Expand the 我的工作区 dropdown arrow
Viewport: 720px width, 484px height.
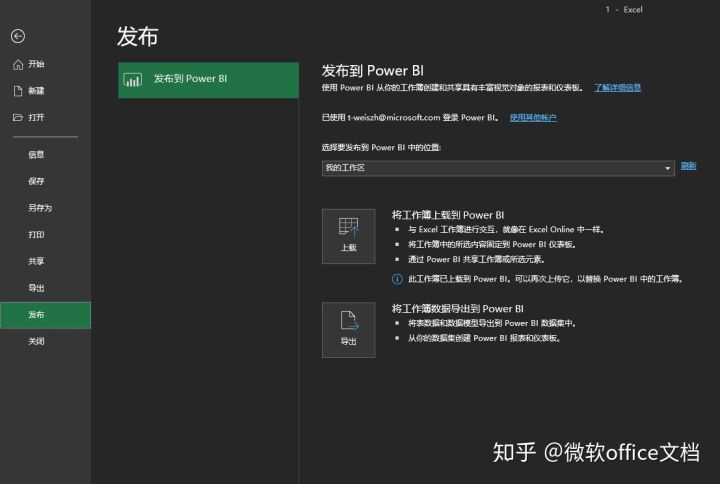(668, 168)
